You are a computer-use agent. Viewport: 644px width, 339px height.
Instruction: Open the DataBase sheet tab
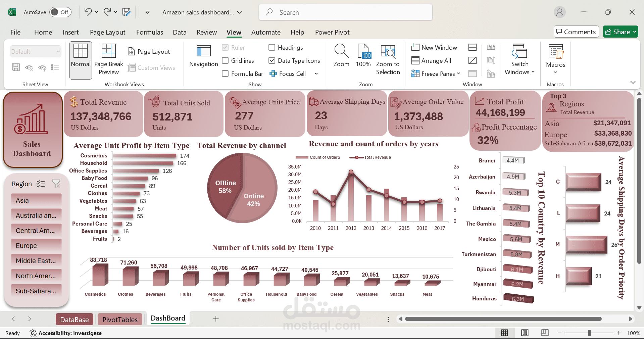[x=75, y=320]
